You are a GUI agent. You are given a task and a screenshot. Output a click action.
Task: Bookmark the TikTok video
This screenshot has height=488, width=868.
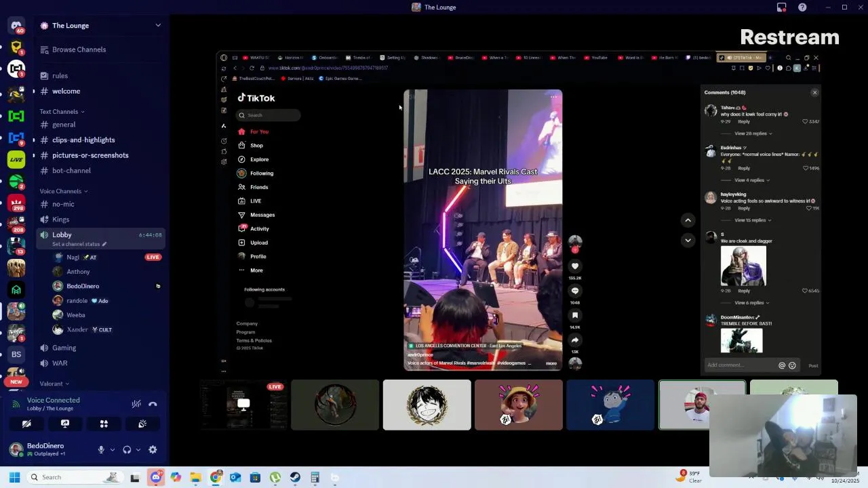pos(575,315)
